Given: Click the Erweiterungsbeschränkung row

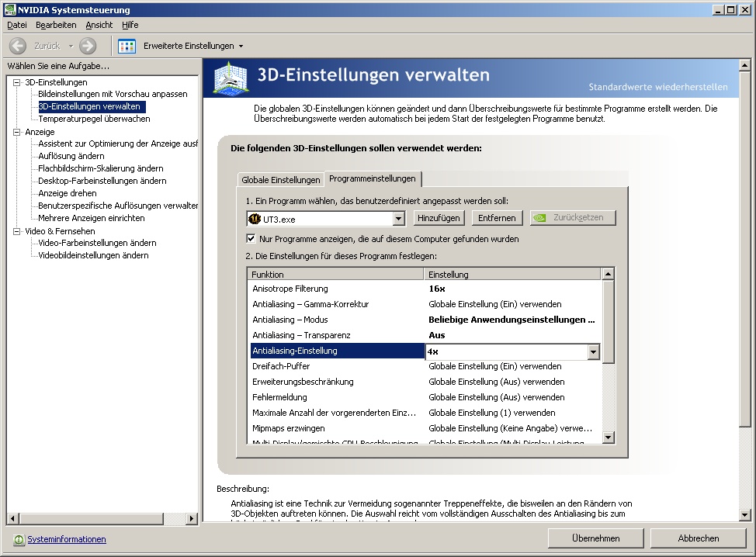Looking at the screenshot, I should tap(425, 382).
